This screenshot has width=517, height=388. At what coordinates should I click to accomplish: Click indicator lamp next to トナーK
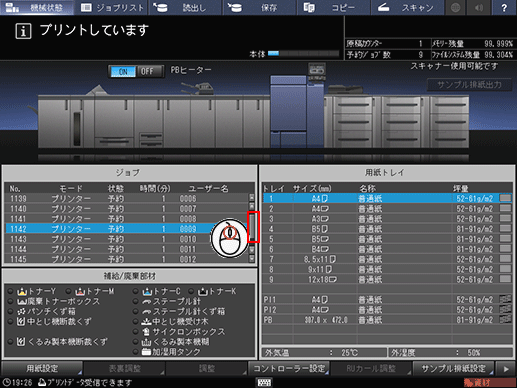point(191,291)
